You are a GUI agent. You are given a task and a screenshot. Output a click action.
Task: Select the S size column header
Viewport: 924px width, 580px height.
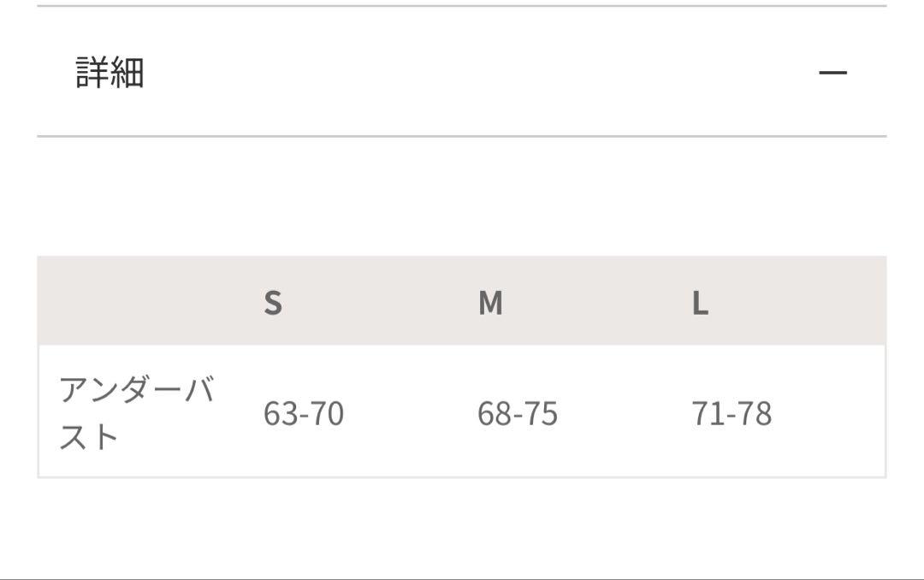click(273, 303)
